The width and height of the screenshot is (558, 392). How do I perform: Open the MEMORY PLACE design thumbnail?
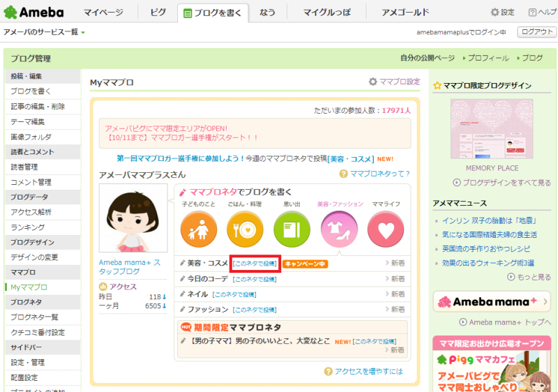[492, 129]
